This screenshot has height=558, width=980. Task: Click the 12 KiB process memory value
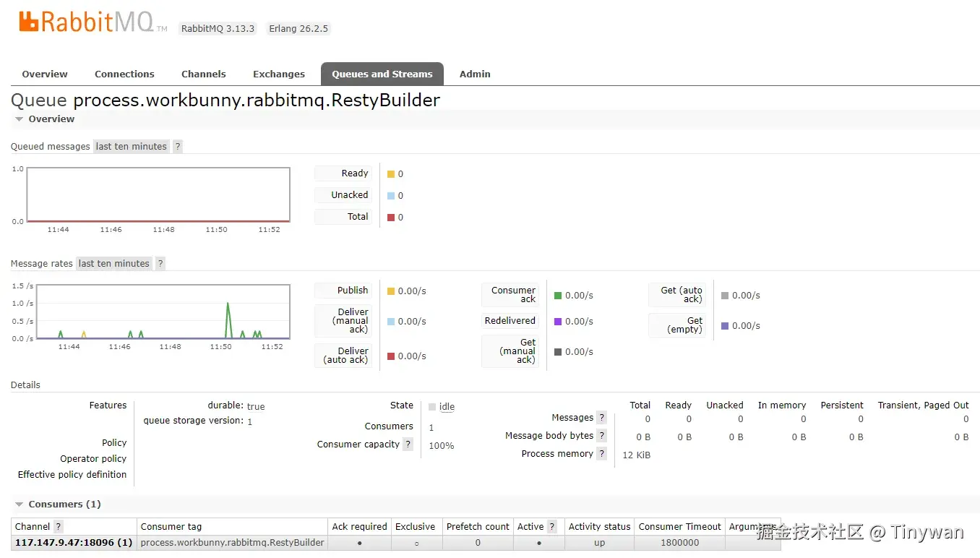coord(637,455)
